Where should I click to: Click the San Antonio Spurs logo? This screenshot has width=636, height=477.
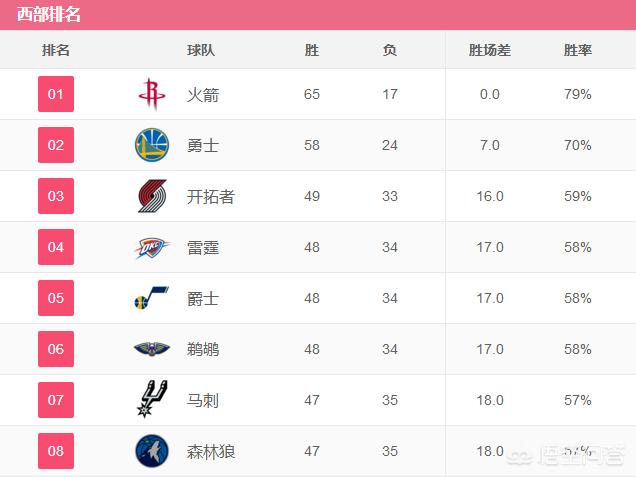coord(152,400)
